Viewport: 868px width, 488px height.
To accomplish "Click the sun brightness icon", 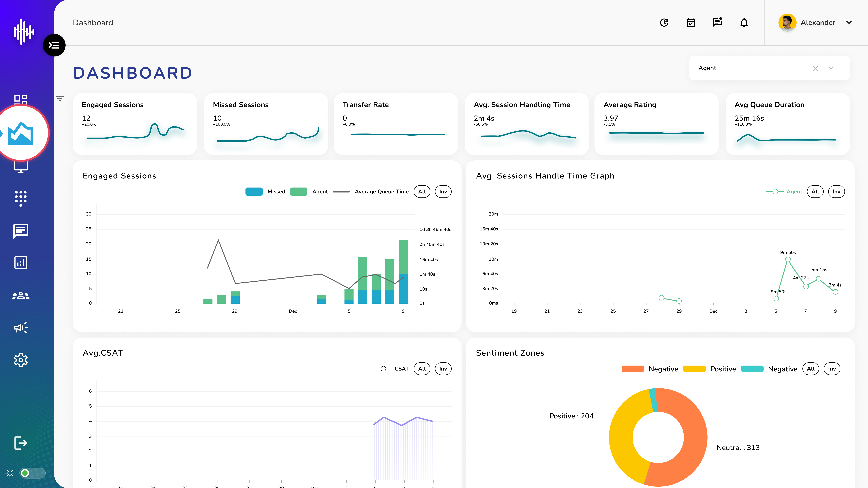I will coord(10,473).
